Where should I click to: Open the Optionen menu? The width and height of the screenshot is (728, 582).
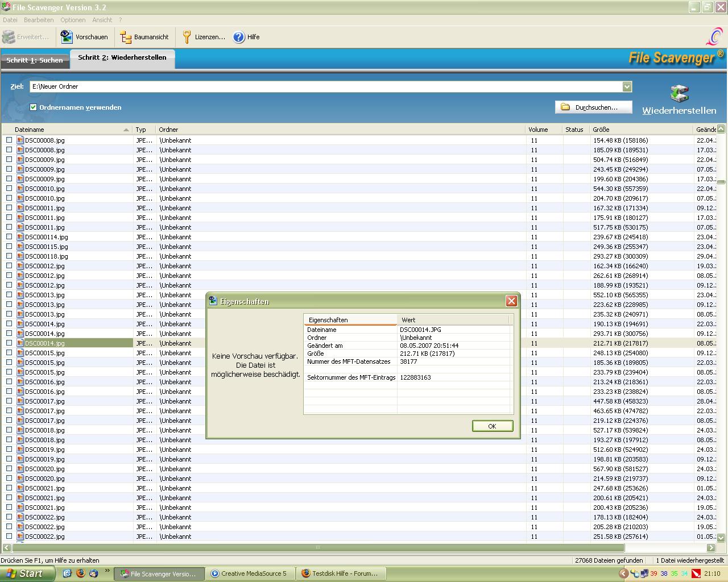[73, 20]
